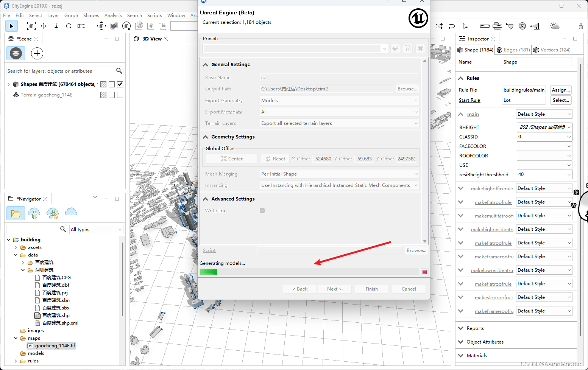
Task: Collapse the General Settings section
Action: 206,65
